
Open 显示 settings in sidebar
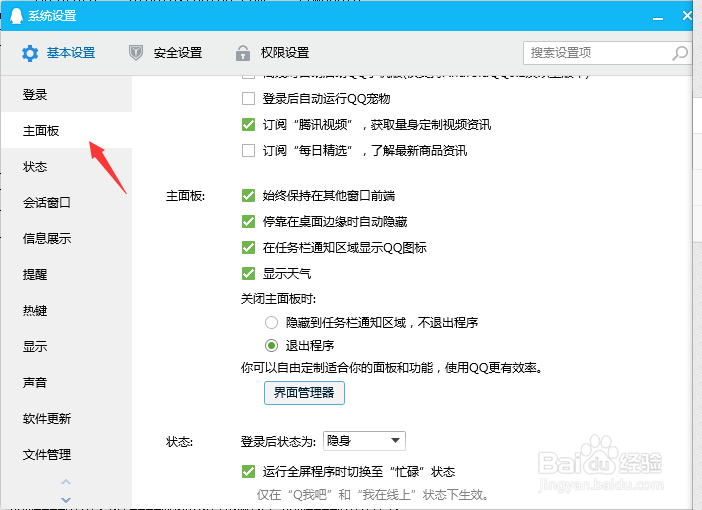coord(66,347)
